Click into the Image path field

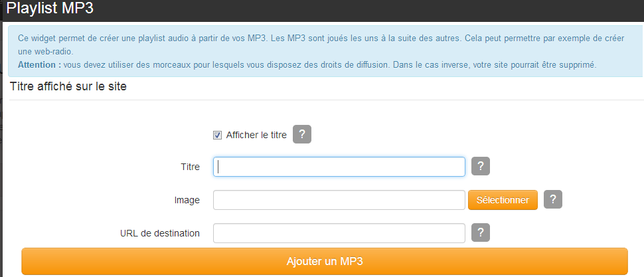click(339, 200)
